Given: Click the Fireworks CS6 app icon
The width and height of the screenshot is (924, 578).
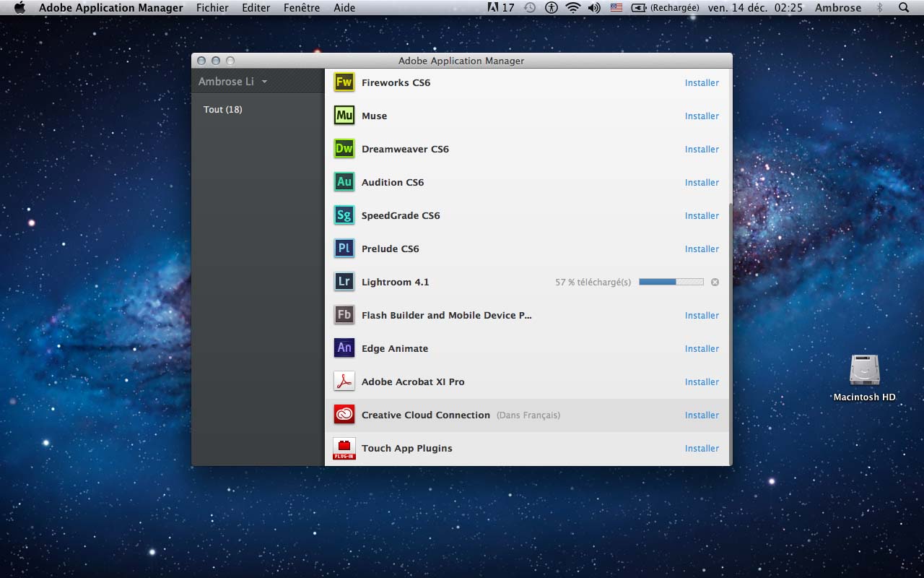Looking at the screenshot, I should point(344,82).
